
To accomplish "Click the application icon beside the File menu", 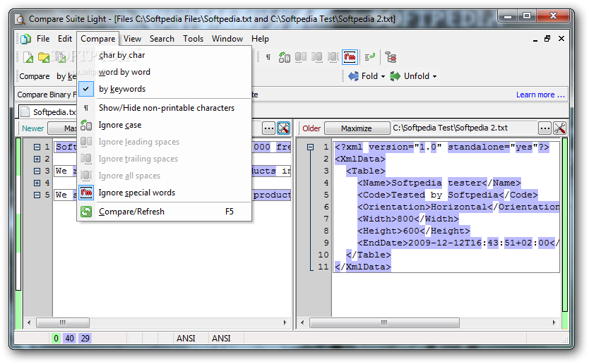I will click(25, 39).
